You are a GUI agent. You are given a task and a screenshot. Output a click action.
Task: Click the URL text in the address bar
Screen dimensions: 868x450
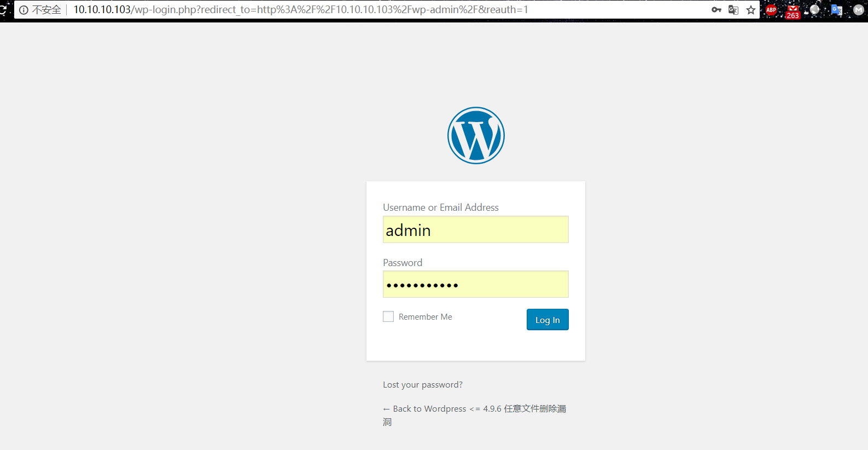(301, 10)
